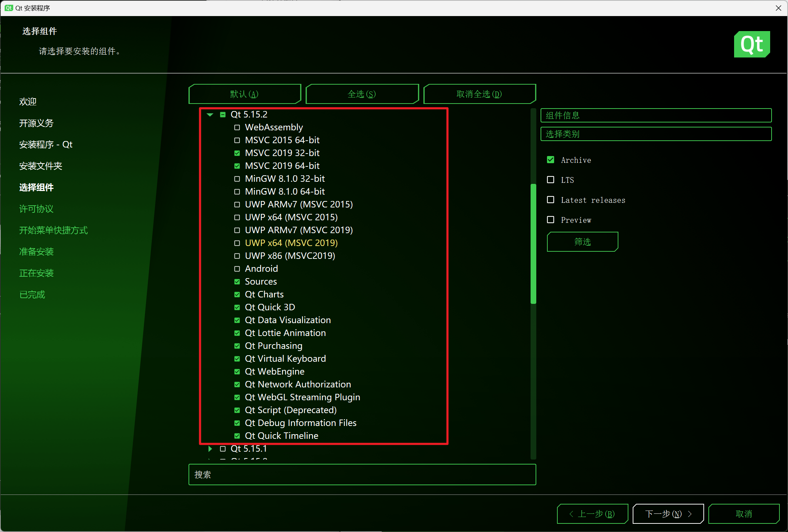Click the 全选(S) select all button
The image size is (788, 532).
[362, 94]
